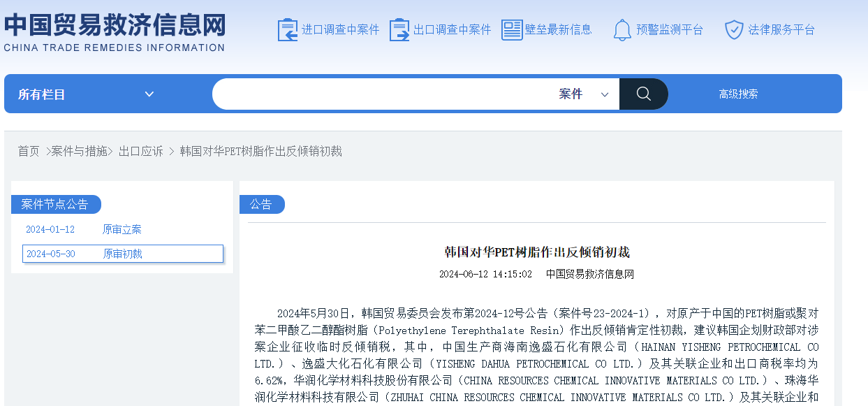Viewport: 868px width, 406px height.
Task: Click the 进口调查中案件 import icon
Action: [288, 30]
